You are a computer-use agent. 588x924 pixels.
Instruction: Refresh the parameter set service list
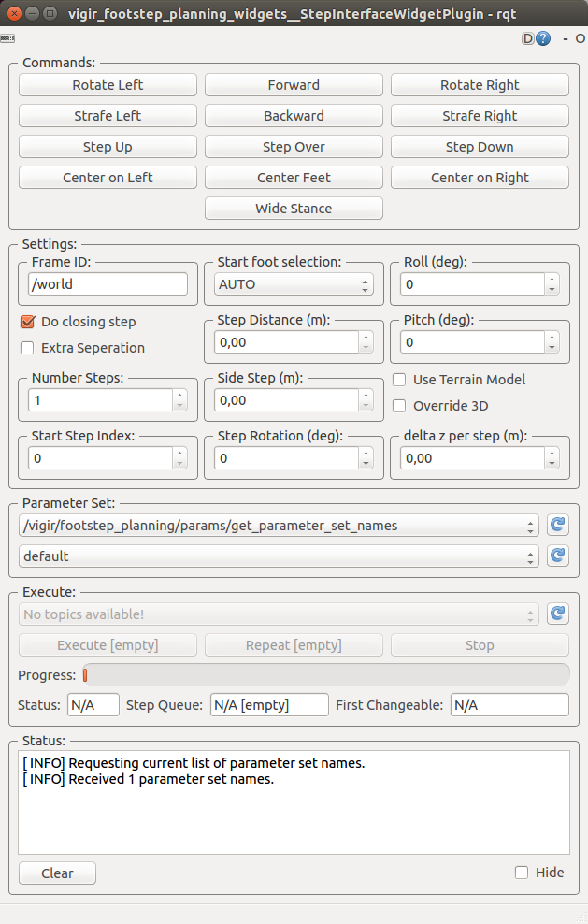click(x=557, y=526)
